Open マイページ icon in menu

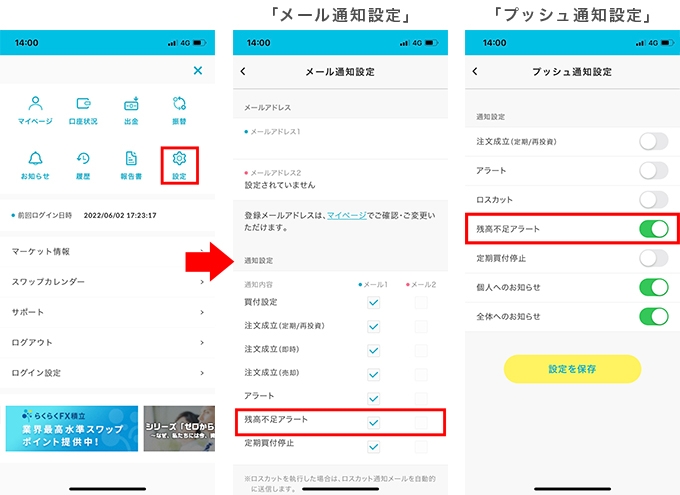(35, 109)
